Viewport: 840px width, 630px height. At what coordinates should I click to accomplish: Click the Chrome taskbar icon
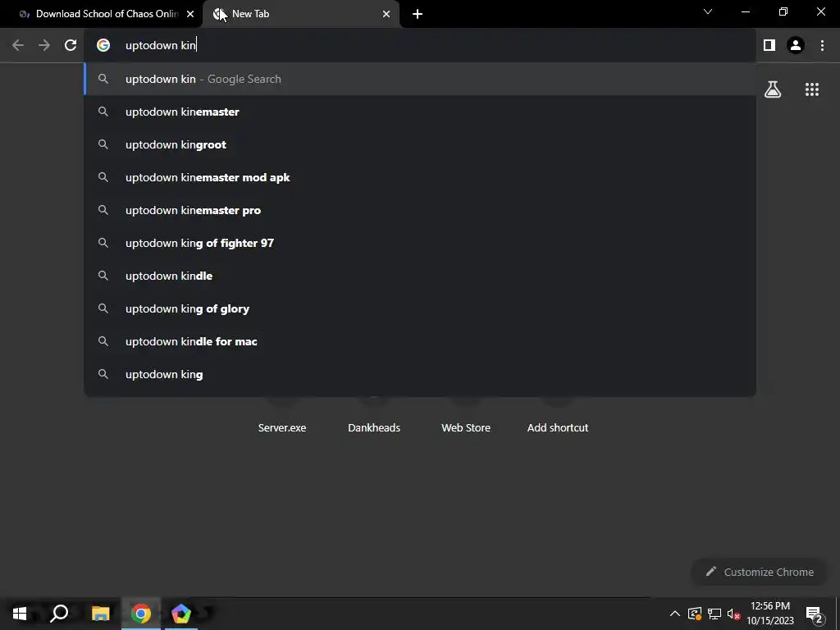141,614
